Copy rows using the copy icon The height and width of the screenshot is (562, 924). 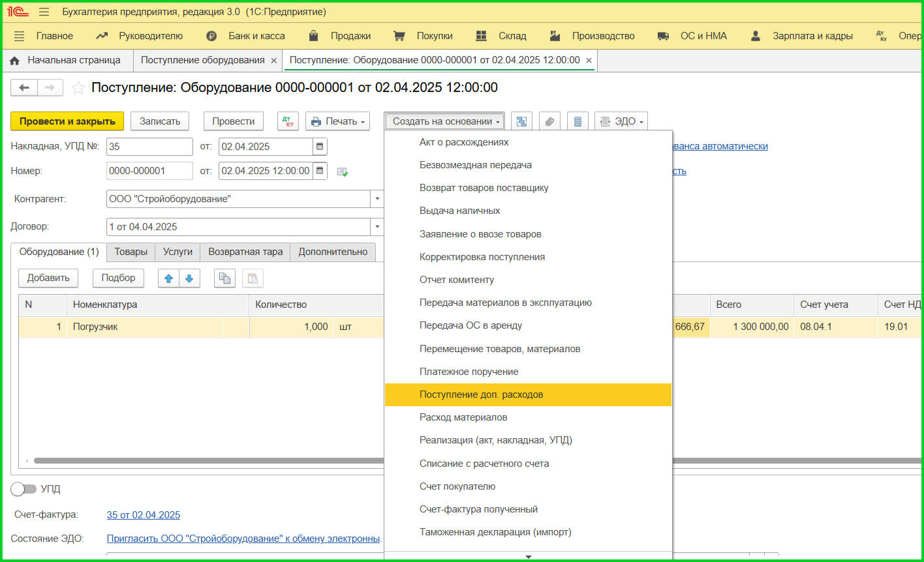tap(224, 278)
